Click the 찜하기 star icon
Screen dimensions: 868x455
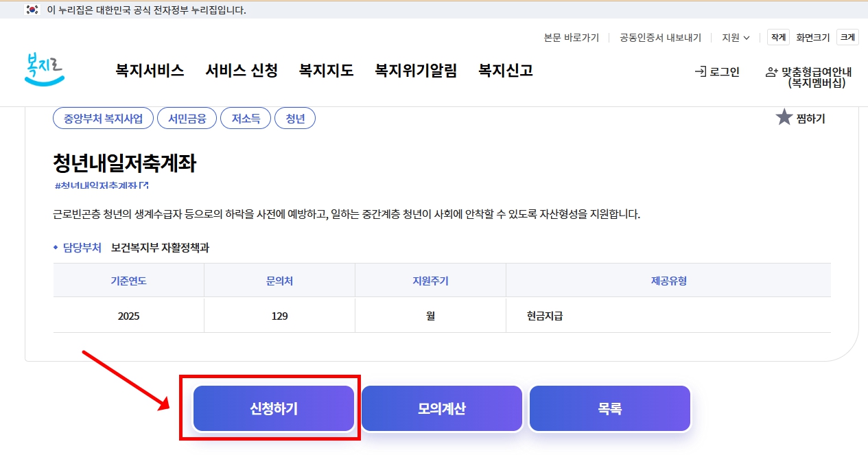(784, 117)
